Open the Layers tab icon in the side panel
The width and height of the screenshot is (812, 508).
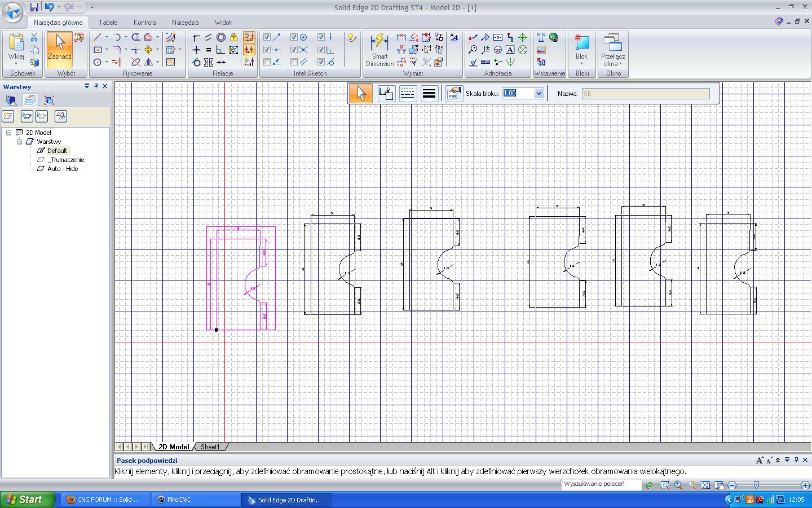pos(30,100)
